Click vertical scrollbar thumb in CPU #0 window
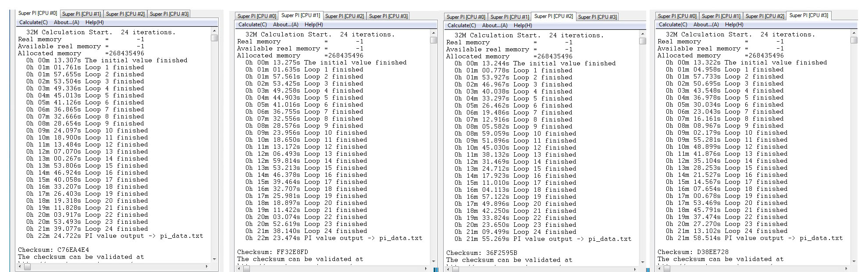Viewport: 868px width, 272px height. click(x=214, y=38)
